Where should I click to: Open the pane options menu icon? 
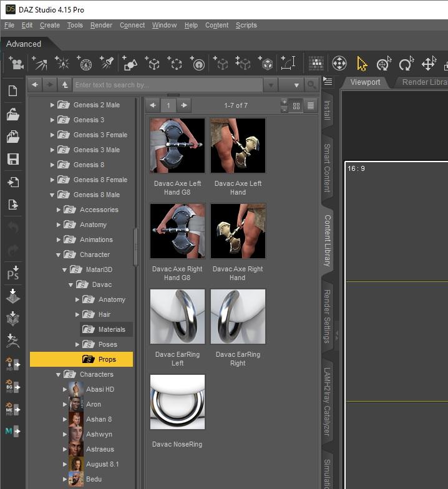click(328, 82)
